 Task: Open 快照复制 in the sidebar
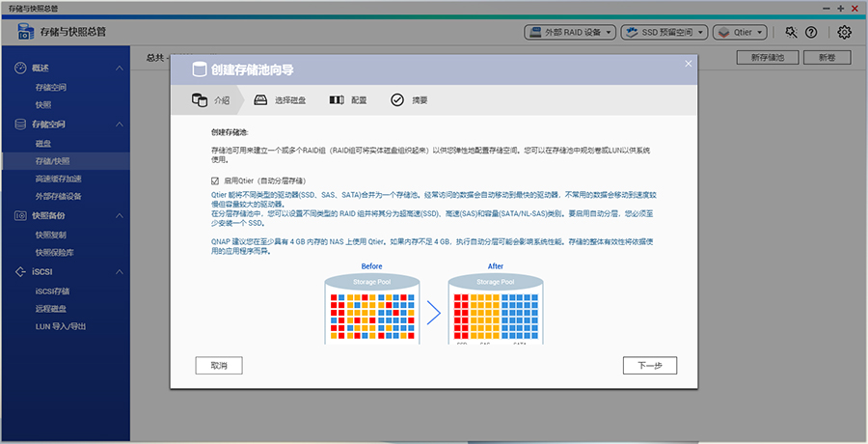(x=51, y=235)
